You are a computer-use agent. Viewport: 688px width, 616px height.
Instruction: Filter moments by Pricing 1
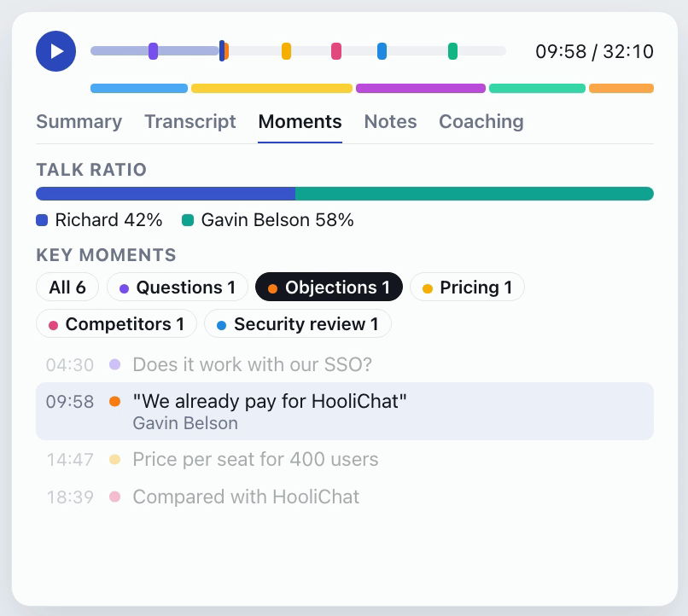pyautogui.click(x=467, y=288)
